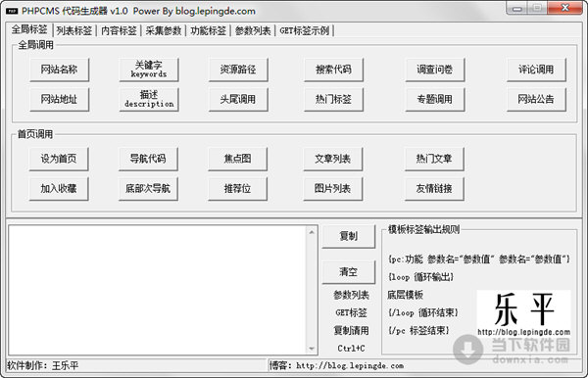Viewport: 588px width, 378px height.
Task: Click the 设为首页 button
Action: pos(59,159)
